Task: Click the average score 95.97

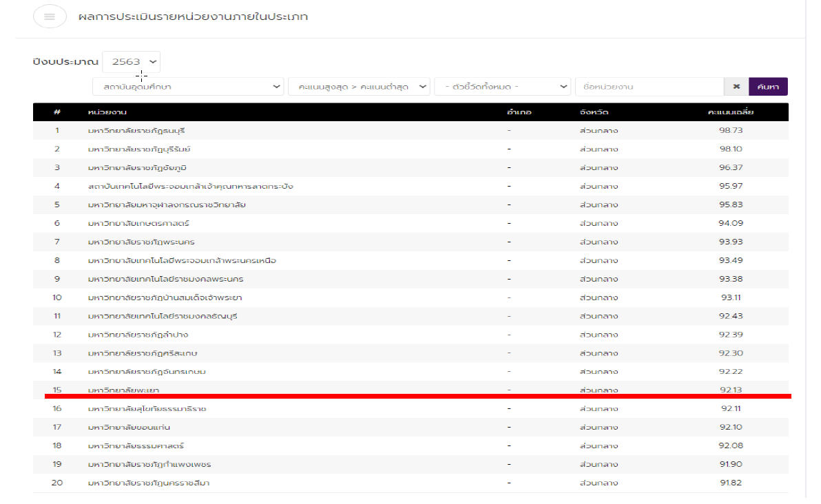Action: (731, 187)
